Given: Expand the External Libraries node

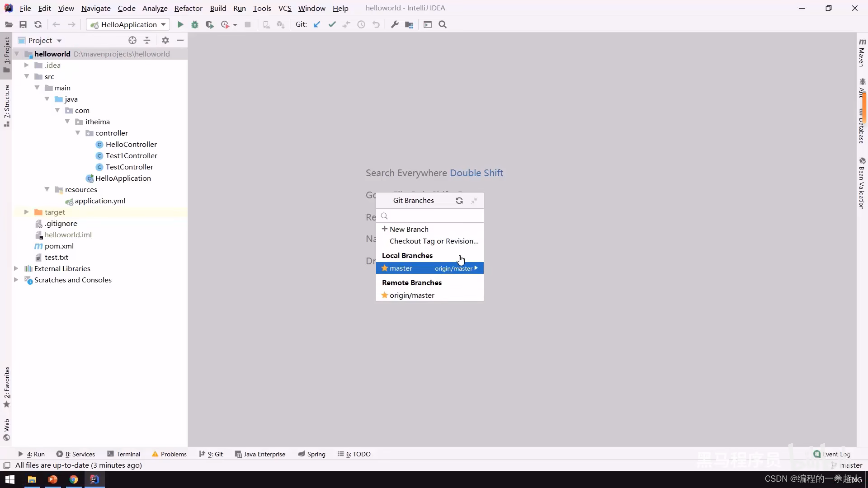Looking at the screenshot, I should click(17, 268).
